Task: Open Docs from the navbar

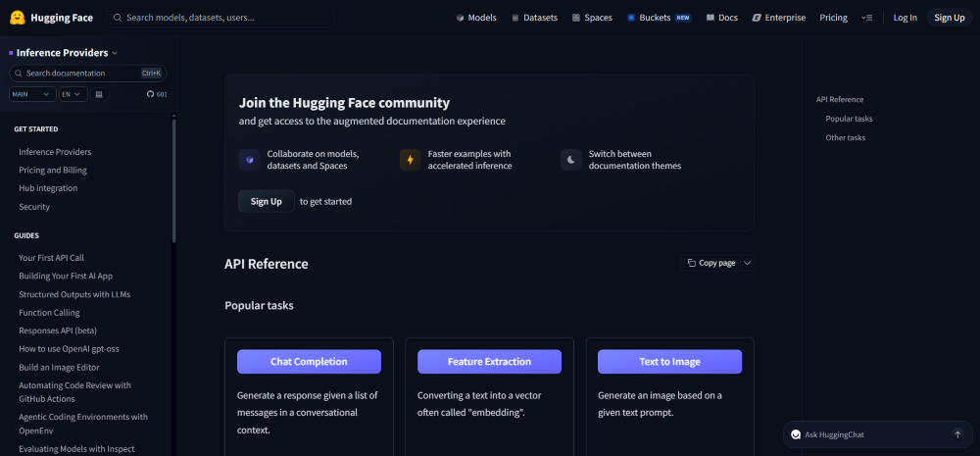Action: pos(722,18)
